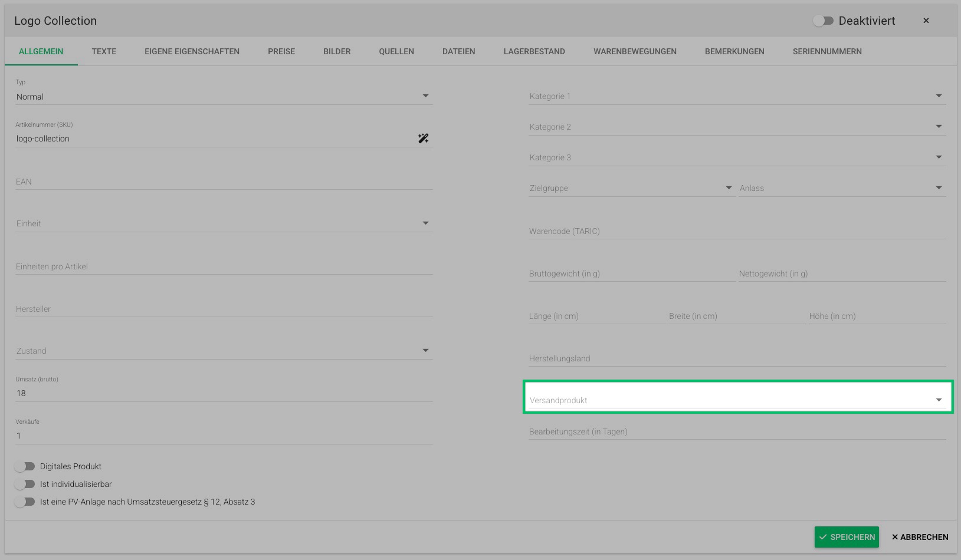Switch to the Texte tab
961x560 pixels.
tap(104, 51)
